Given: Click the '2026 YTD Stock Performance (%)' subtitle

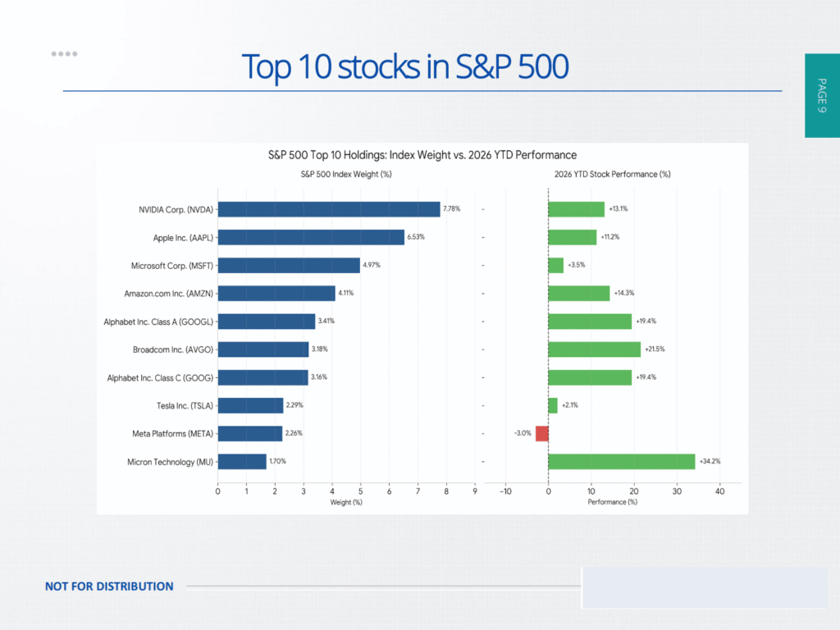Looking at the screenshot, I should (x=612, y=174).
